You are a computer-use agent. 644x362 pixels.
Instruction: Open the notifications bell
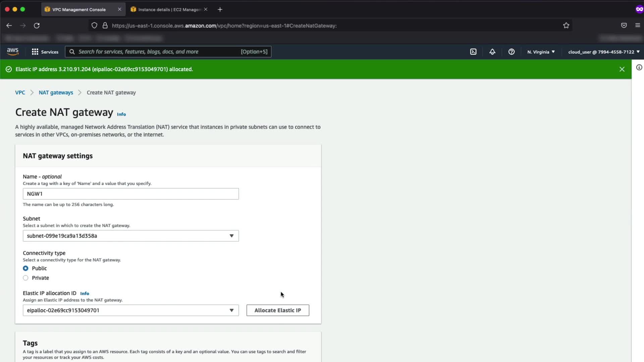(492, 52)
